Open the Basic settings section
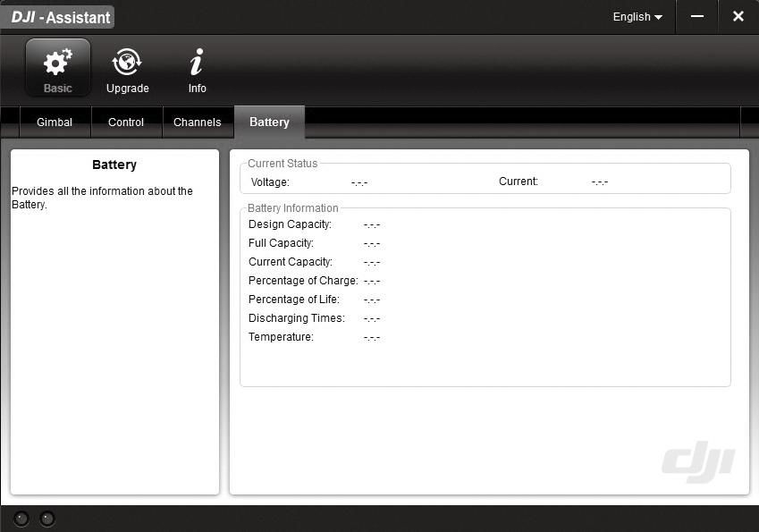 57,68
